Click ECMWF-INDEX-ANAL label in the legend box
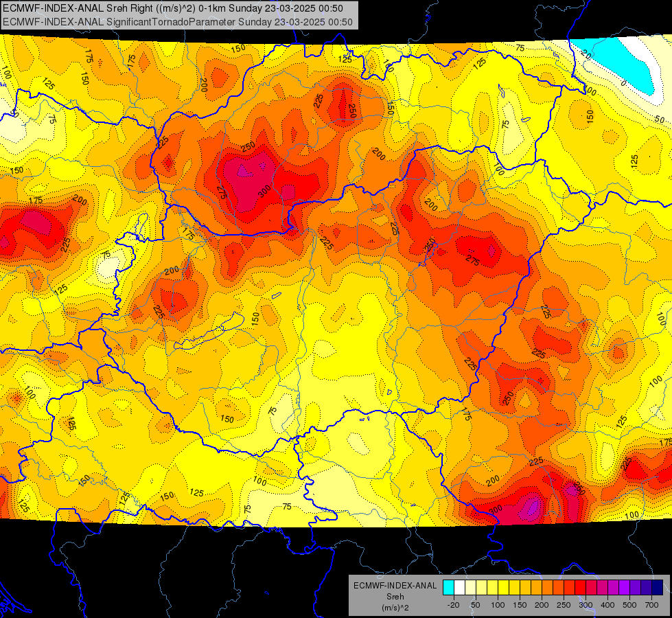The image size is (672, 618). tap(395, 586)
